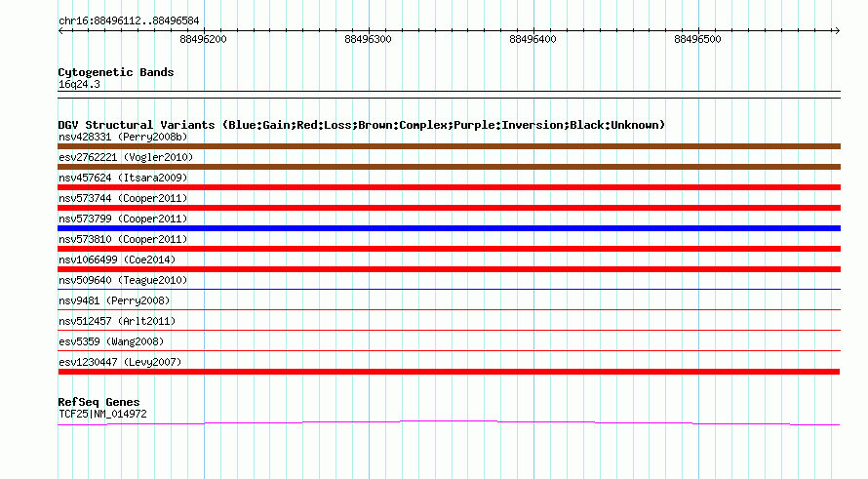Click the DGV Structural Variants track title
Screen dimensions: 868x479
pyautogui.click(x=362, y=125)
